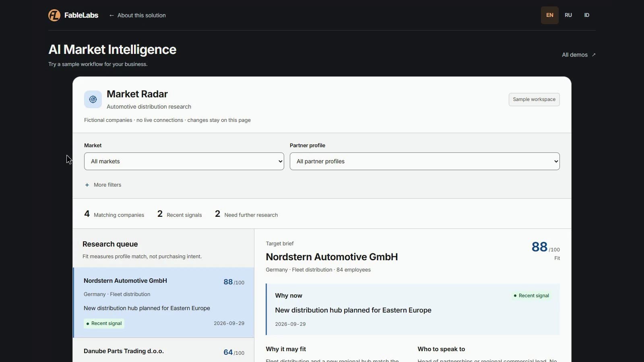Click Try a sample workflow tagline
Screen dimensions: 644x362
[x=98, y=64]
